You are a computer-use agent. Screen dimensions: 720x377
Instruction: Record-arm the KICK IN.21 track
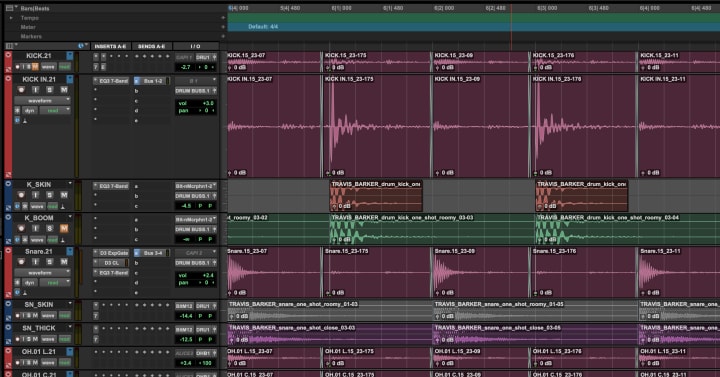pos(21,90)
